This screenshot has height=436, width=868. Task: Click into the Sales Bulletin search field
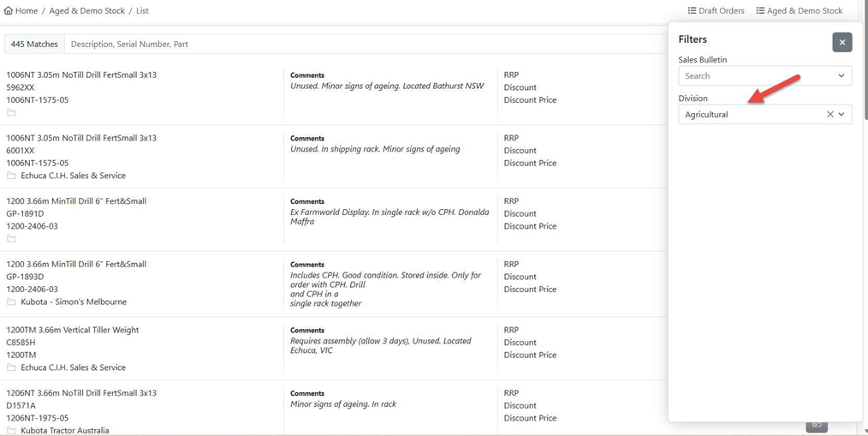click(x=753, y=76)
